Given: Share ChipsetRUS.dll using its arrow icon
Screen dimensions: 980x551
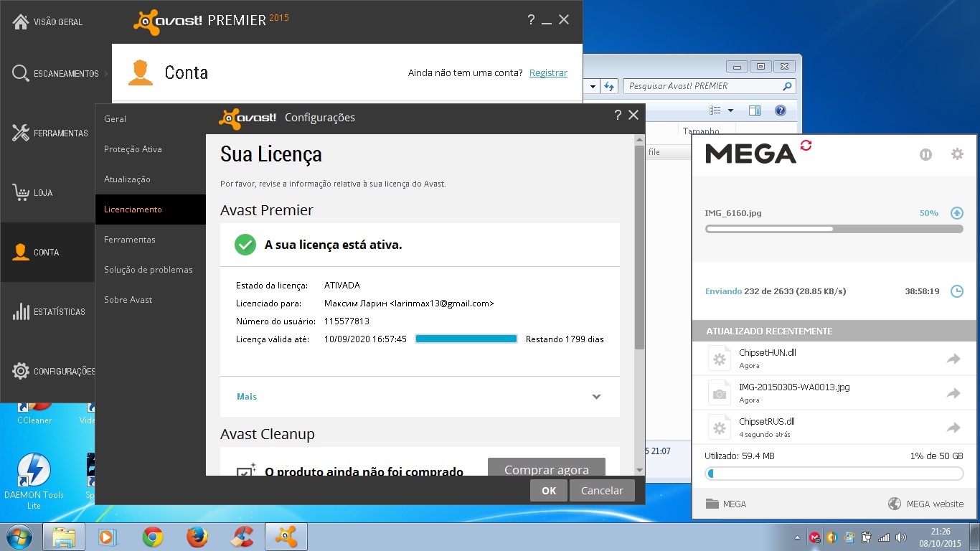Looking at the screenshot, I should coord(953,428).
